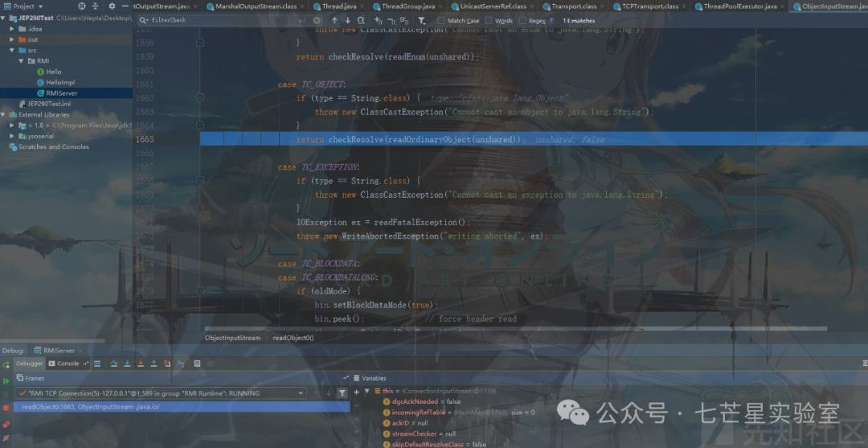Screen dimensions: 868x448
Task: Collapse the 'this' variable node
Action: tap(366, 391)
